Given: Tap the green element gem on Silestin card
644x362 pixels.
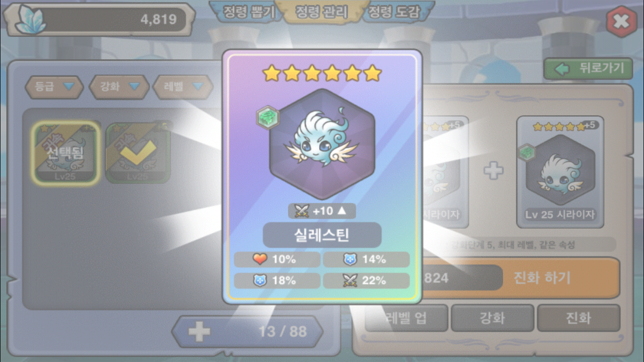Looking at the screenshot, I should pos(267,118).
